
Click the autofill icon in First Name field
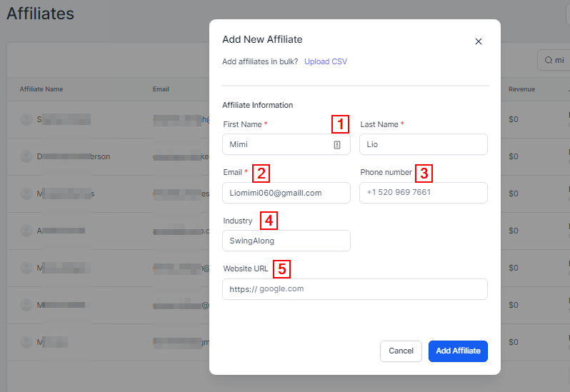point(337,144)
